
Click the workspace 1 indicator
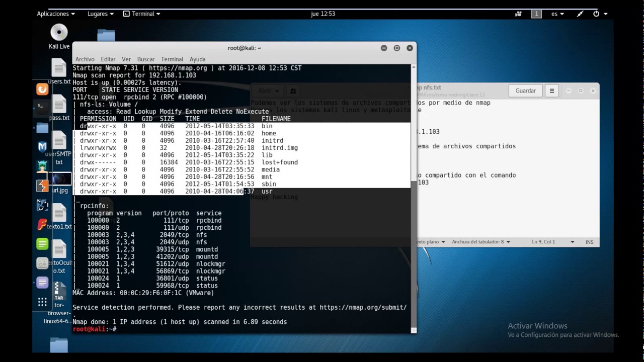coord(536,14)
